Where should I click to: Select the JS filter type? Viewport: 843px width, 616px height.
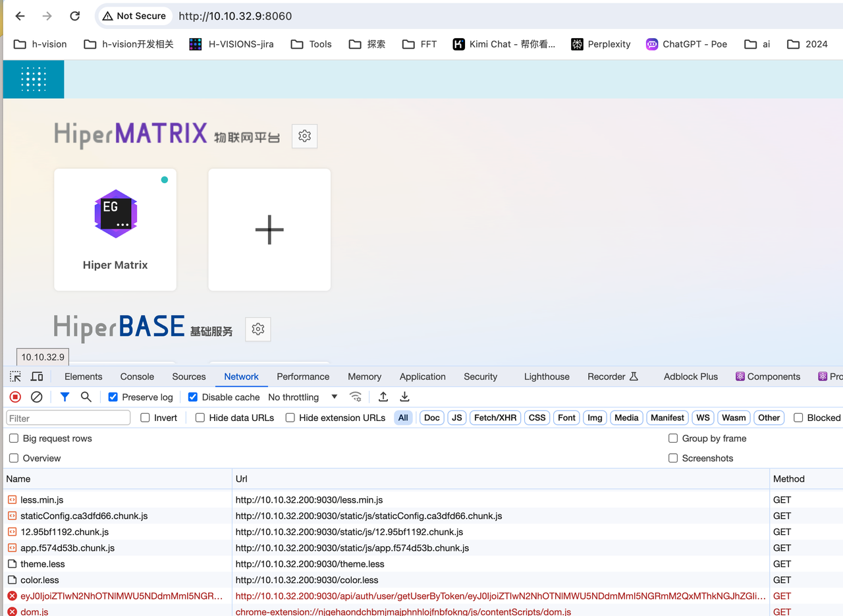(x=457, y=418)
